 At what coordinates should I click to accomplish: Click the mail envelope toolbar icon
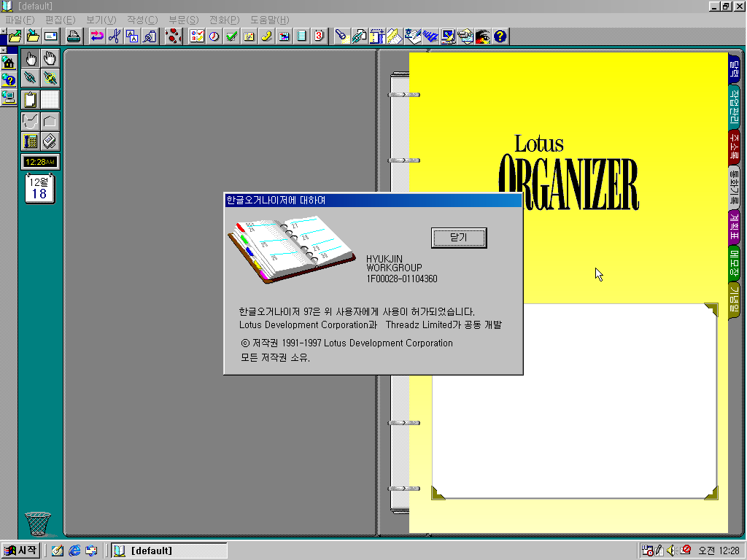pyautogui.click(x=50, y=36)
